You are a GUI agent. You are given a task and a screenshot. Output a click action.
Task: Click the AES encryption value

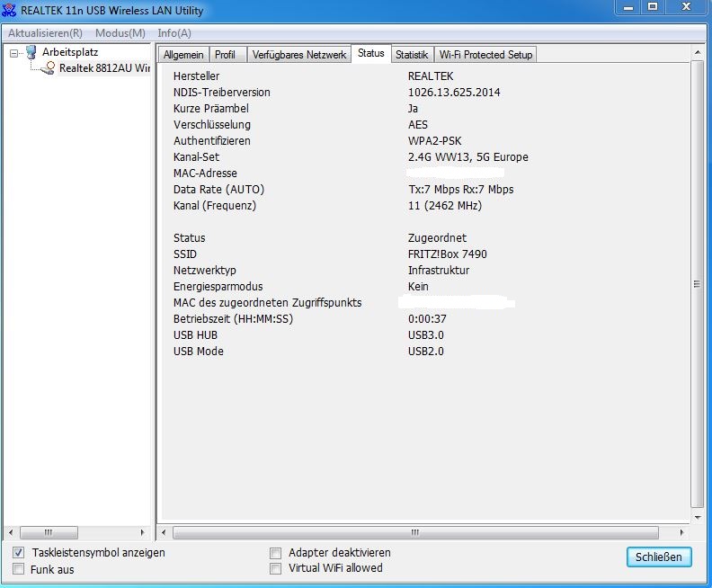click(x=418, y=124)
